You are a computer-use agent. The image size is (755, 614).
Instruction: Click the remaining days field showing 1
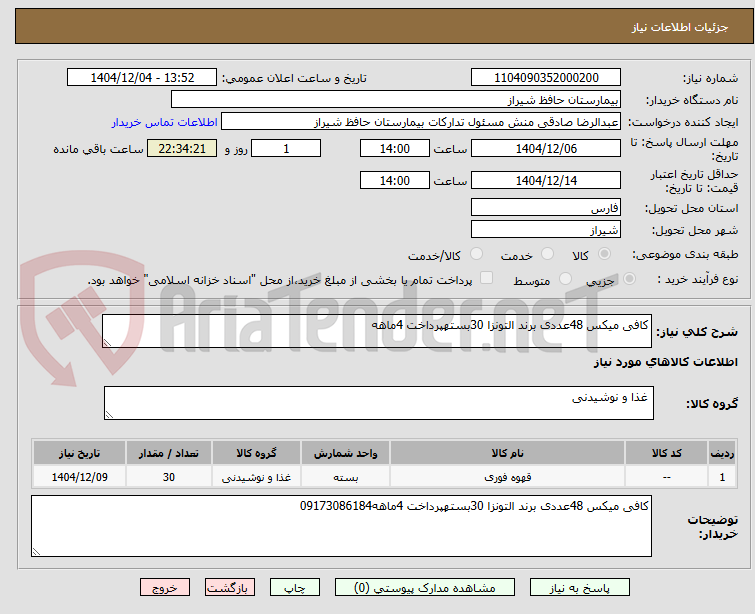(286, 148)
